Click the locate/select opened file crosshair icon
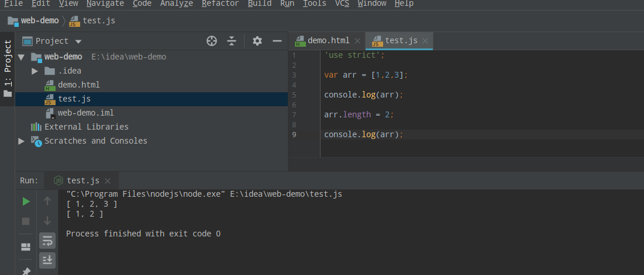 pos(212,41)
